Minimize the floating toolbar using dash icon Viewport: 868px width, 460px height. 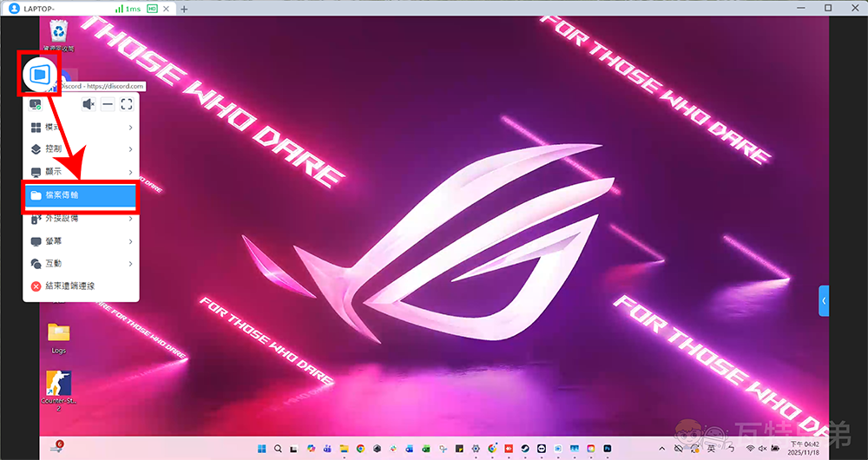coord(108,104)
